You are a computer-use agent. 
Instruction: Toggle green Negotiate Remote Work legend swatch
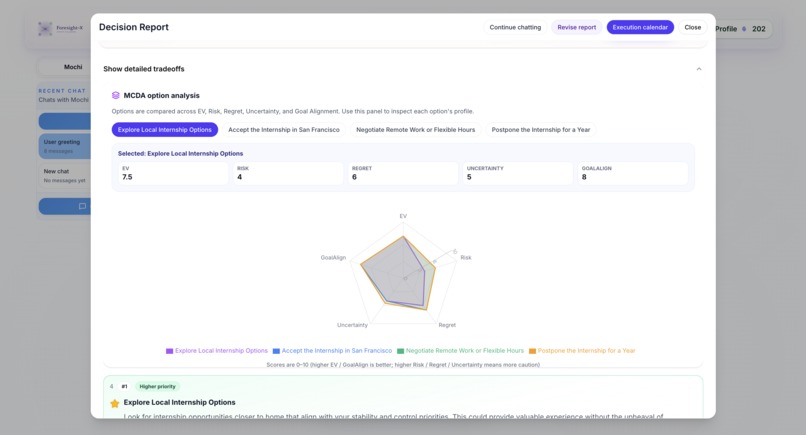tap(400, 351)
